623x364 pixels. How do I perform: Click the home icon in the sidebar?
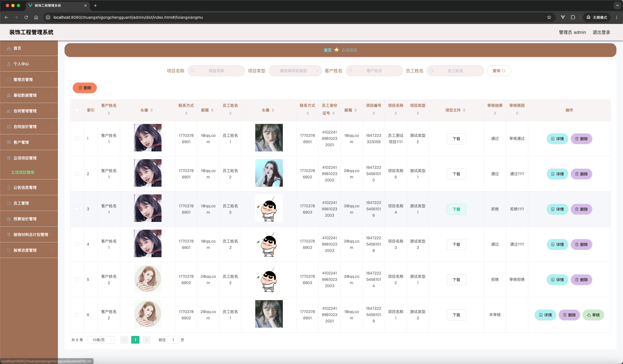click(x=9, y=48)
